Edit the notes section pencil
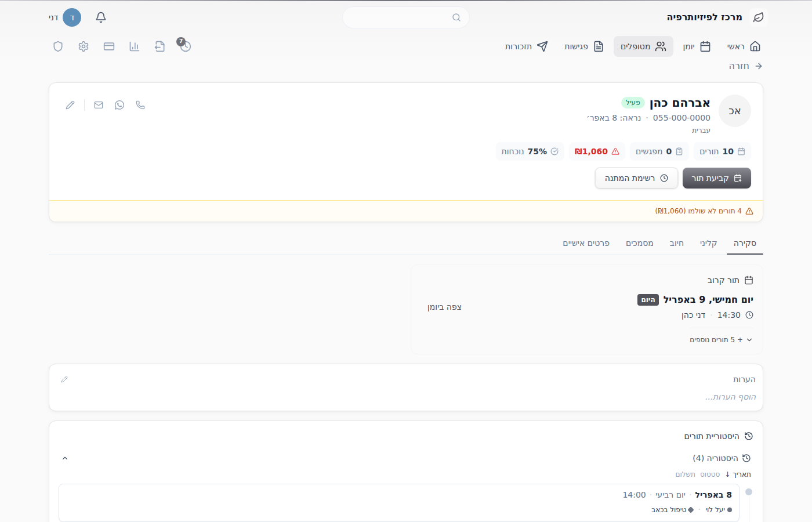812x522 pixels. (64, 379)
